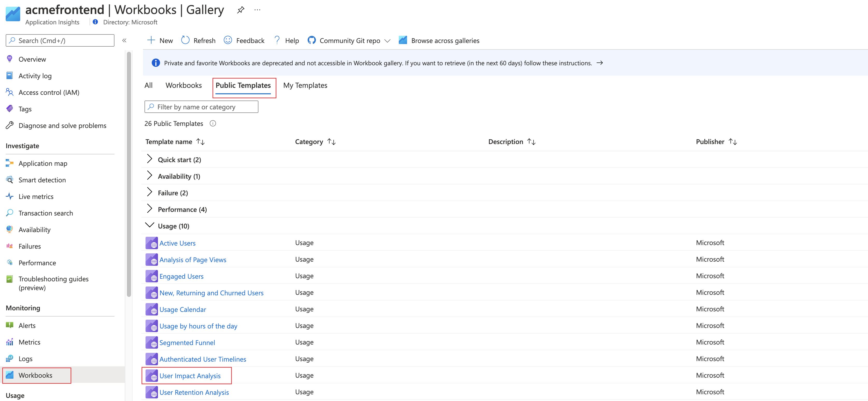Click info icon beside 26 Public Templates

coord(213,123)
